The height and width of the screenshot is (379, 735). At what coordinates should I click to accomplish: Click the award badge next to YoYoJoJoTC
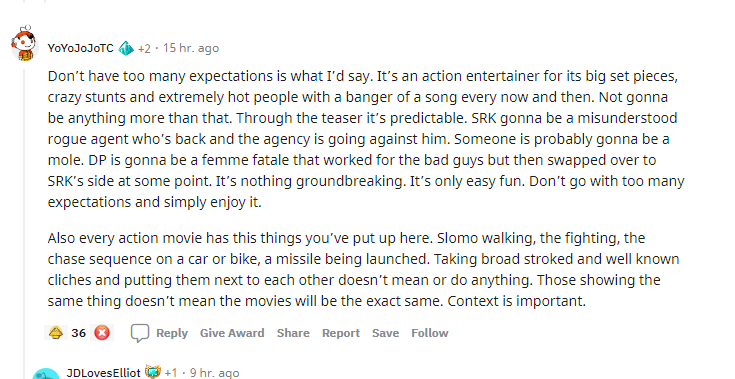(x=126, y=48)
